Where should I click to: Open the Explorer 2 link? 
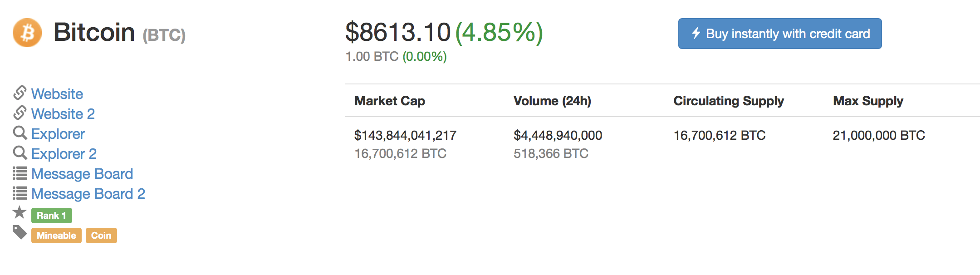click(x=64, y=154)
